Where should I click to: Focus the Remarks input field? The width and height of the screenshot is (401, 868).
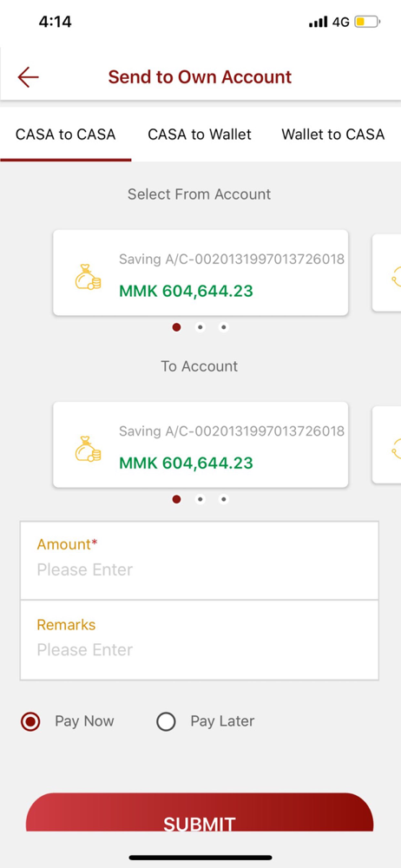coord(200,640)
